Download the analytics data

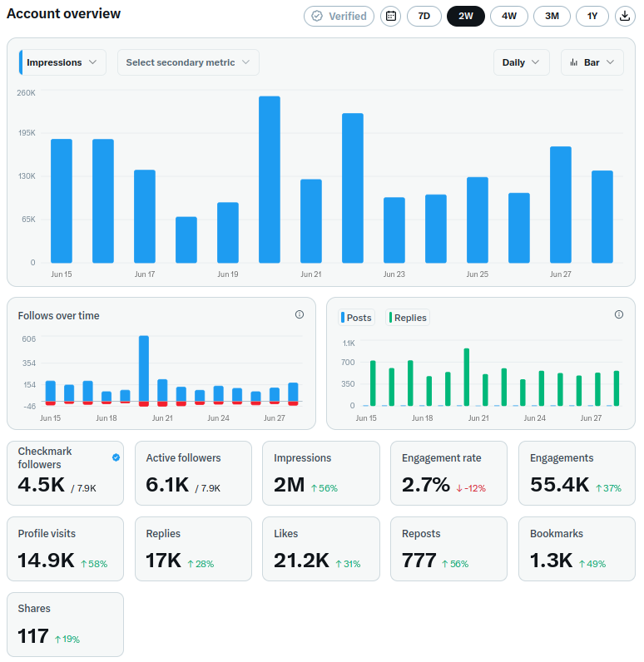pyautogui.click(x=625, y=16)
